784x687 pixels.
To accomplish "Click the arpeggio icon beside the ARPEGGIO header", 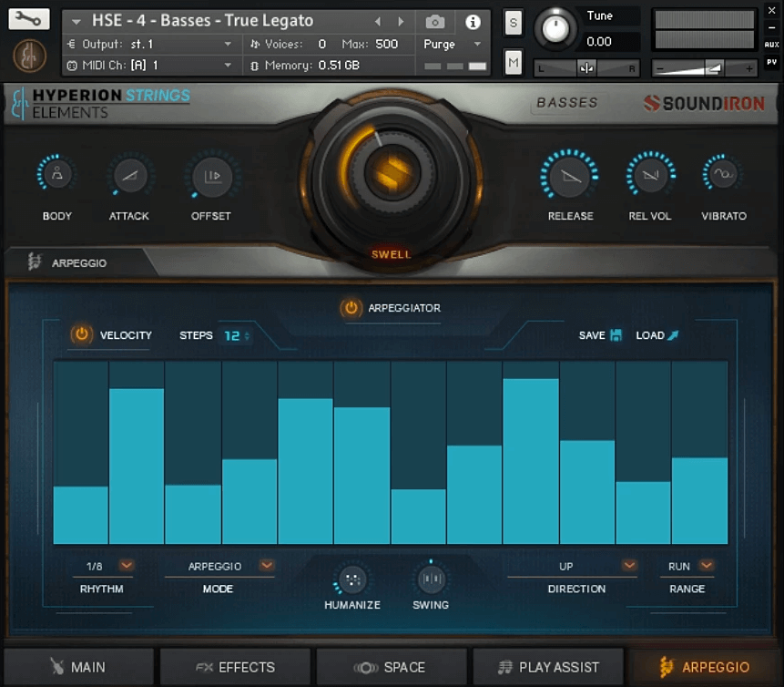I will (x=36, y=261).
